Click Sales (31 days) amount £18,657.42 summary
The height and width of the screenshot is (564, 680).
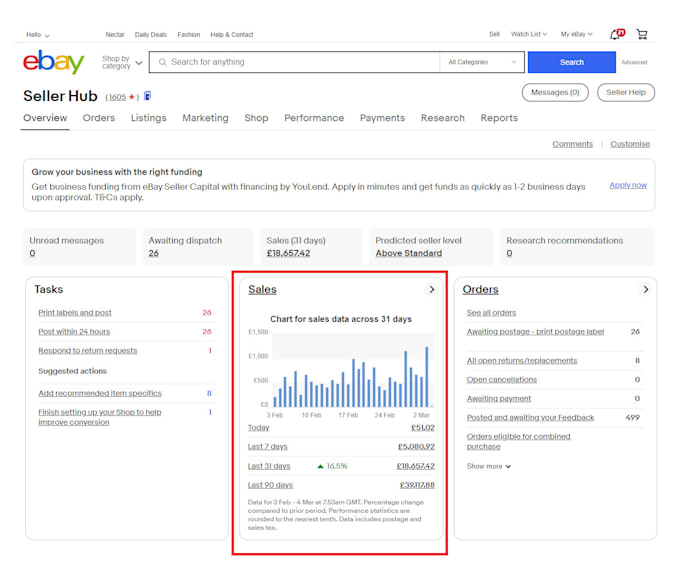(288, 253)
